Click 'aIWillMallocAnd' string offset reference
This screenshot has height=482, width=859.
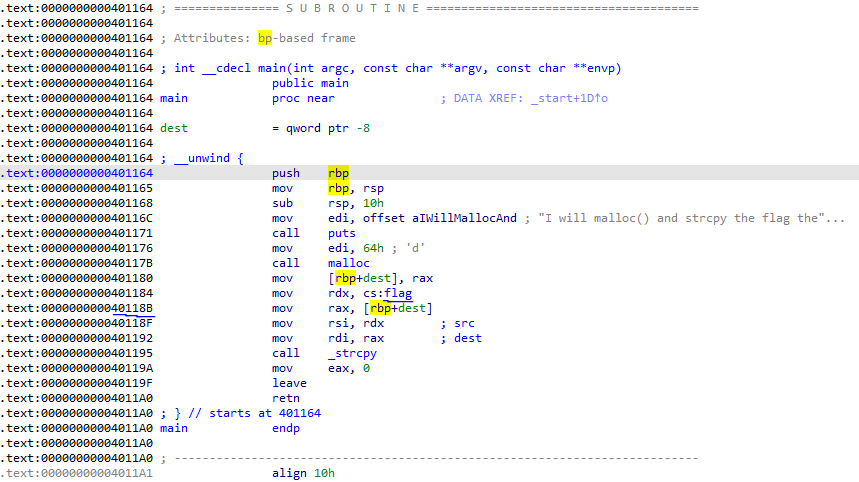click(x=464, y=219)
